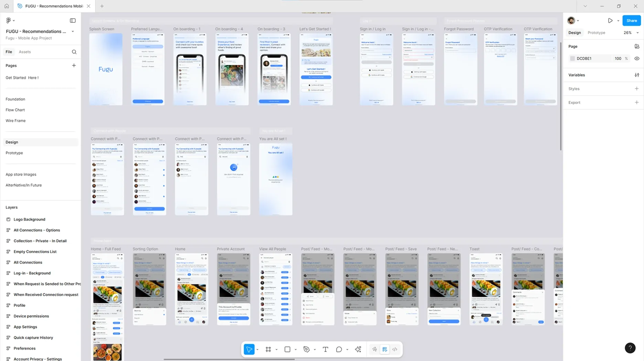Viewport: 644px width, 361px height.
Task: Click the help question mark button
Action: coord(630,348)
